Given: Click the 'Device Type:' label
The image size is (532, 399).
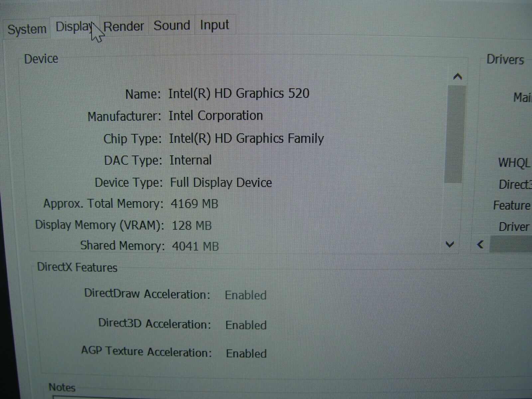Looking at the screenshot, I should [x=129, y=183].
